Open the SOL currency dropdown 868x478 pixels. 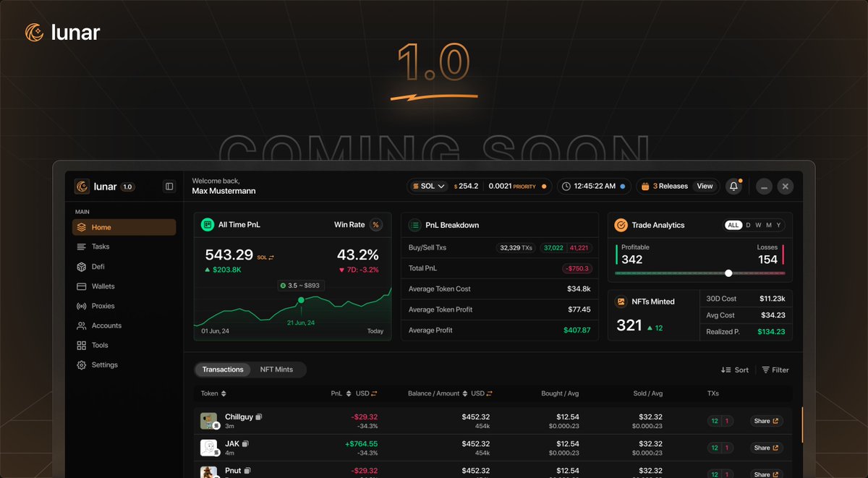point(429,187)
